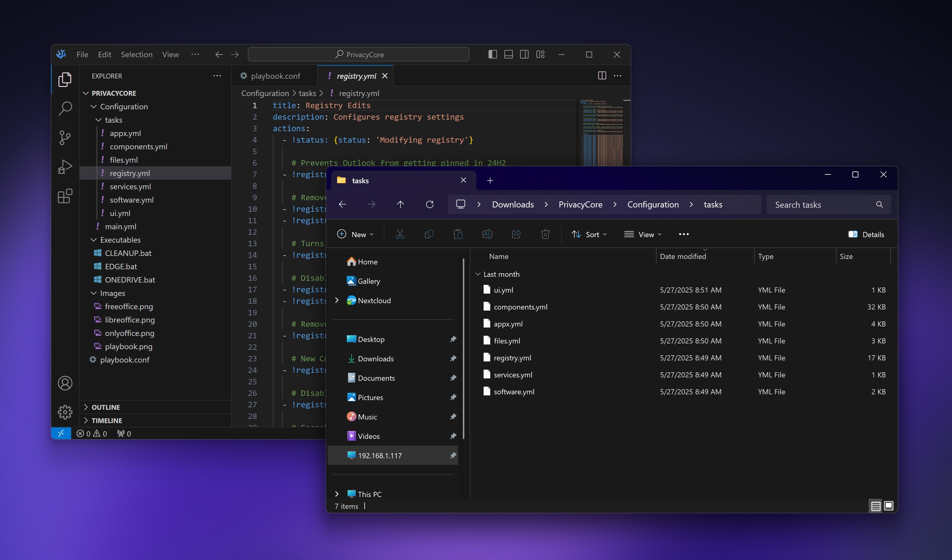Collapse the Images folder in VS Code
Viewport: 952px width, 560px height.
click(94, 293)
